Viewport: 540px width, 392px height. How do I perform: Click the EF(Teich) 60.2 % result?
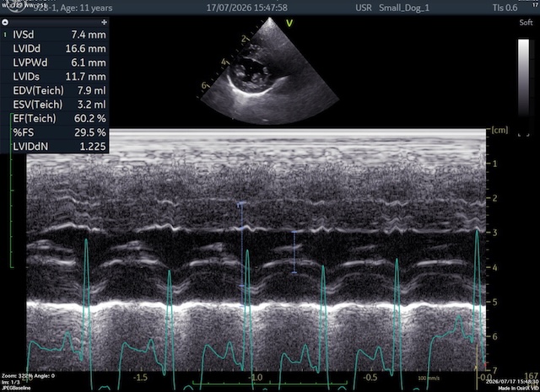point(55,119)
